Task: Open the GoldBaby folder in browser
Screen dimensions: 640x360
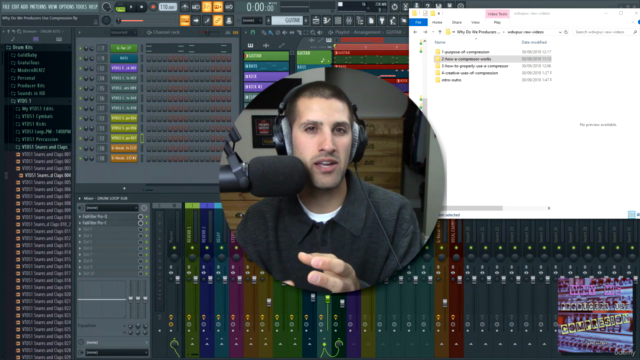Action: click(x=27, y=55)
